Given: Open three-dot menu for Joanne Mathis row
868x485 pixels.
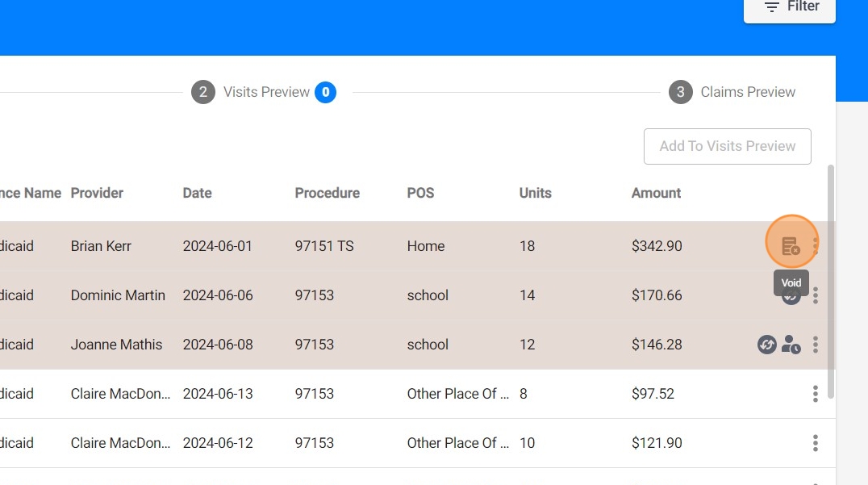Looking at the screenshot, I should click(816, 345).
